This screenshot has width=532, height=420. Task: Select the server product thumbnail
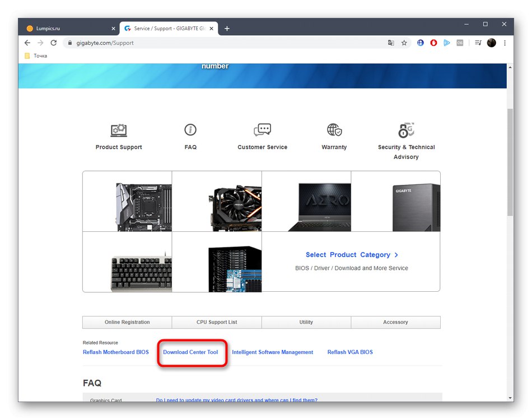pyautogui.click(x=217, y=262)
